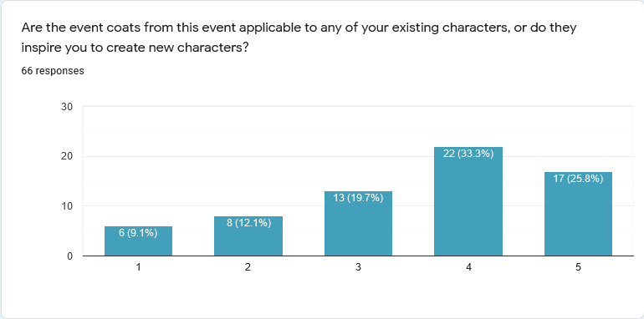Screen dimensions: 644x319
Task: Click the '17 (25.8%)' data label
Action: [x=578, y=179]
